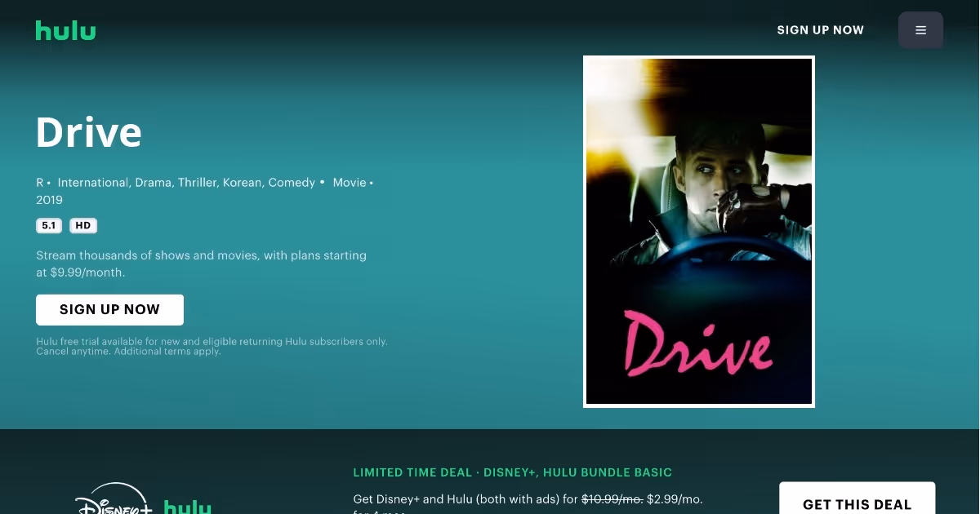Click the Drive movie title heading

click(x=88, y=132)
